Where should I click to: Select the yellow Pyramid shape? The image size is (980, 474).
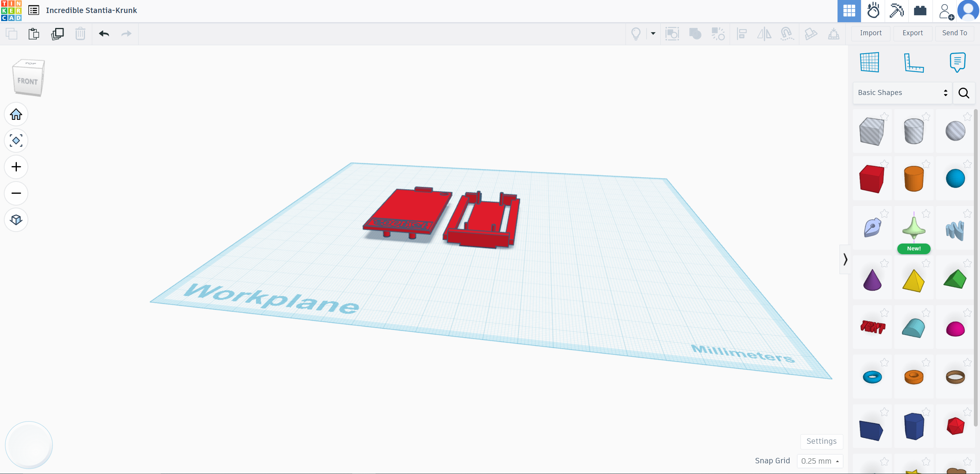pyautogui.click(x=914, y=281)
